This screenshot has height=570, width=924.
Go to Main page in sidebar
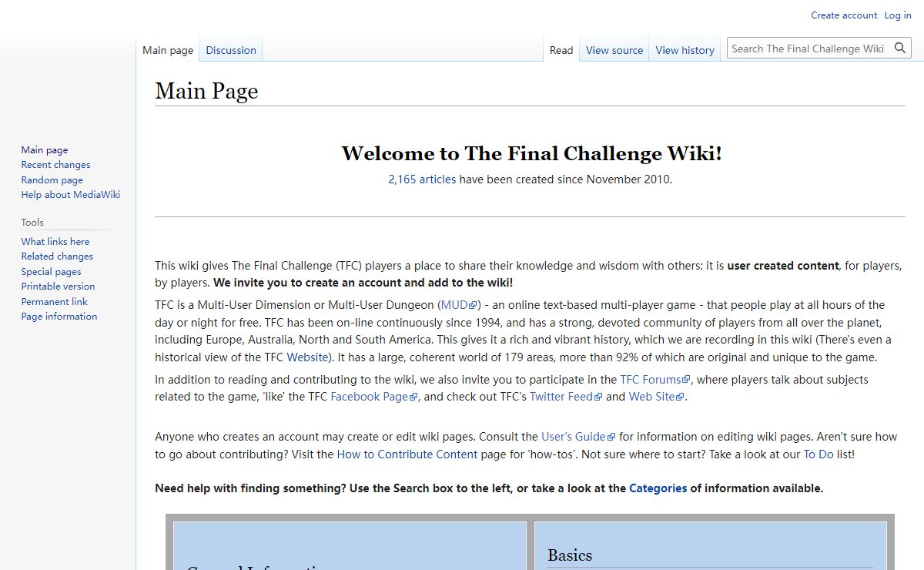pos(45,150)
